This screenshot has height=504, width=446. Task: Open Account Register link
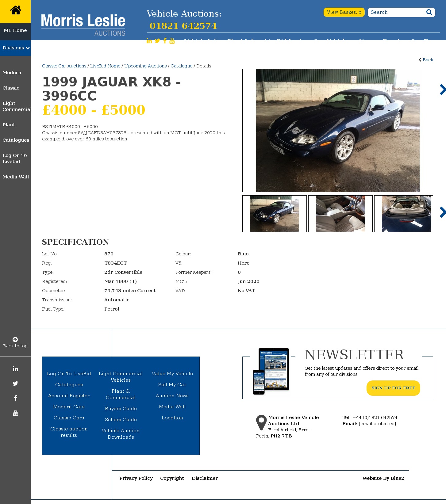click(69, 396)
